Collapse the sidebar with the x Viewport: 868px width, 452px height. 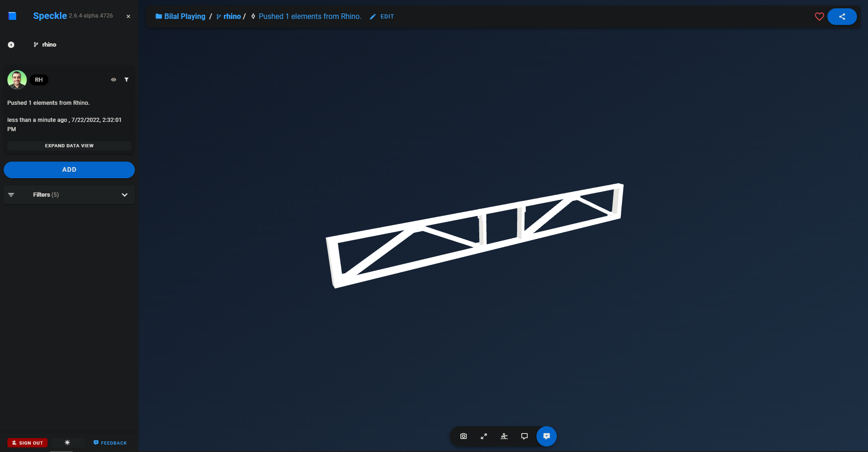point(128,16)
